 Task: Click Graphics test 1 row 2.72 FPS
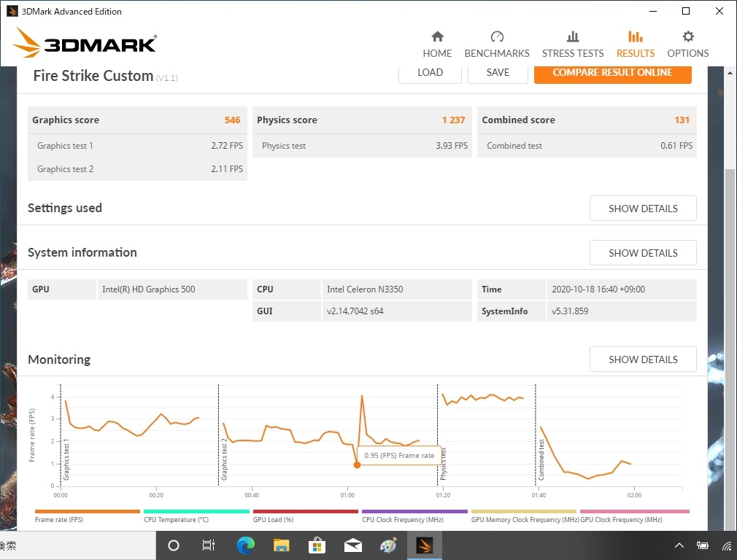coord(137,146)
